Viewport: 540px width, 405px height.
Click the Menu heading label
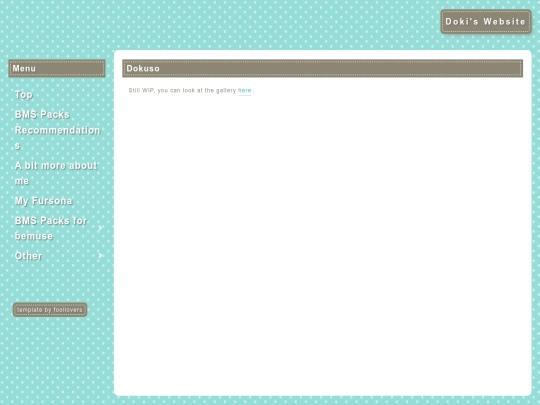click(x=24, y=68)
